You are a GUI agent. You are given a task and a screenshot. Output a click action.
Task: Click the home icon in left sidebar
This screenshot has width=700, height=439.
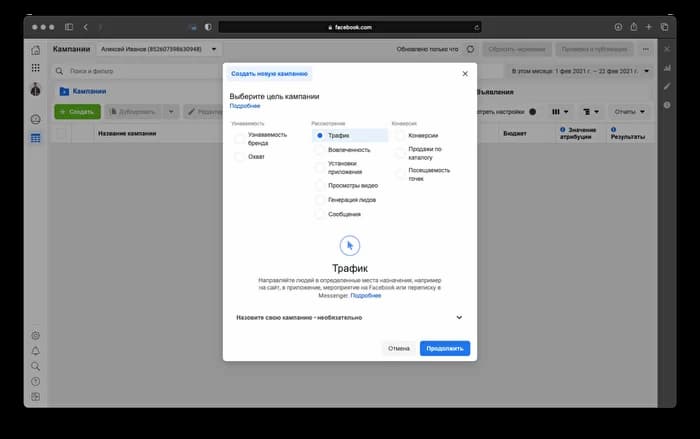[x=36, y=49]
